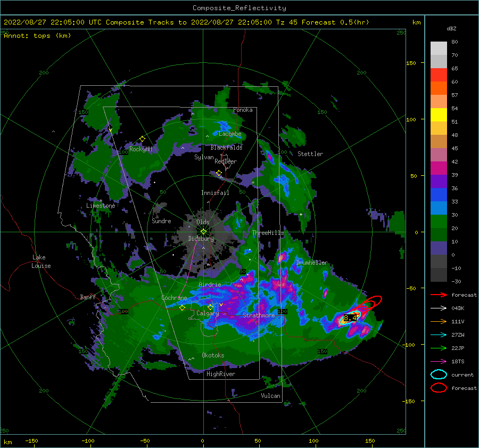
Task: Click the Composite_Reflectivity title text
Action: coord(240,8)
